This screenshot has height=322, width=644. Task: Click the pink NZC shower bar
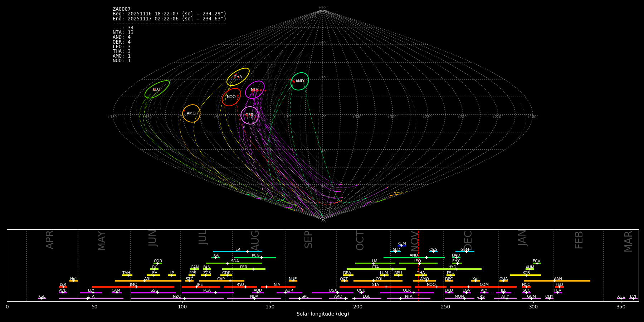[x=177, y=298]
